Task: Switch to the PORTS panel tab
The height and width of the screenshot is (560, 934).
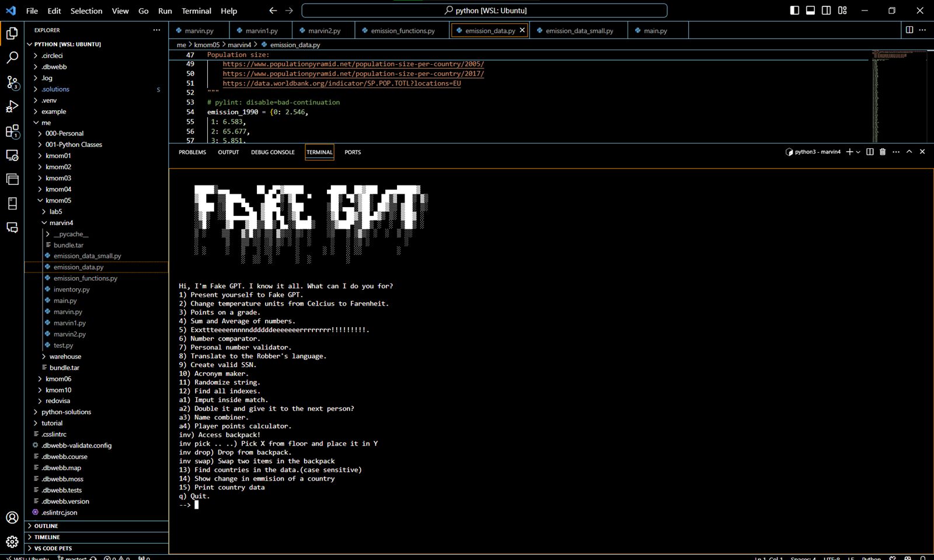Action: click(x=353, y=152)
